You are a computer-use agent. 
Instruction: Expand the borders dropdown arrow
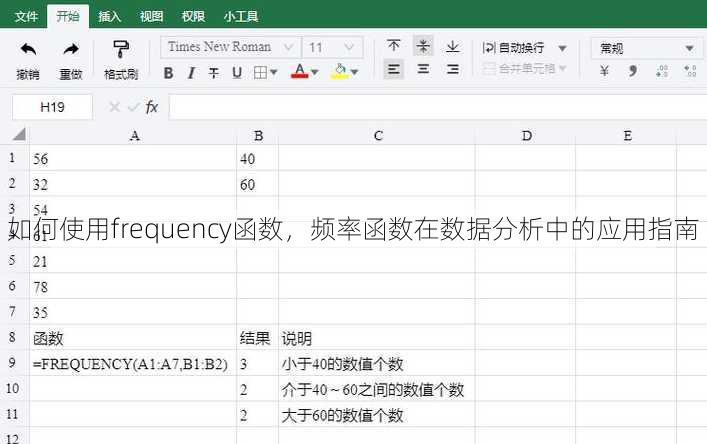[x=274, y=73]
